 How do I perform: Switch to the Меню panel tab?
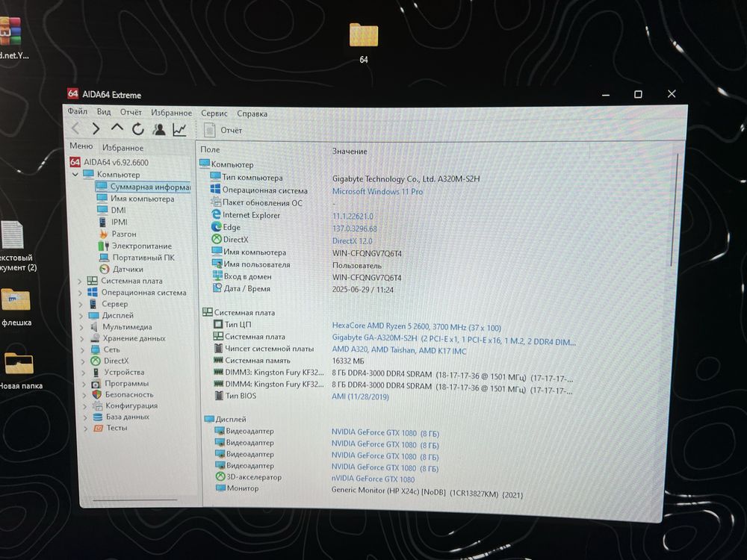coord(81,146)
